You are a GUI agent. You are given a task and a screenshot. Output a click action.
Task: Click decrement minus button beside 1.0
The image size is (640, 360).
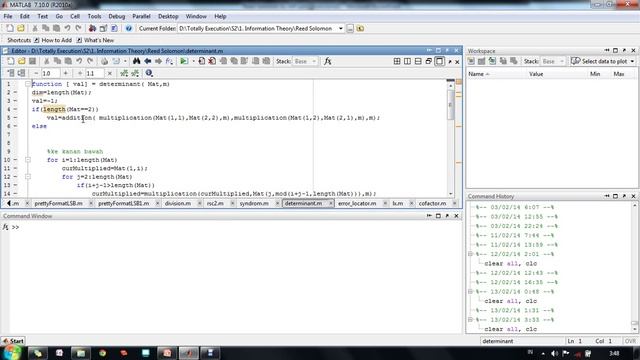pos(36,73)
